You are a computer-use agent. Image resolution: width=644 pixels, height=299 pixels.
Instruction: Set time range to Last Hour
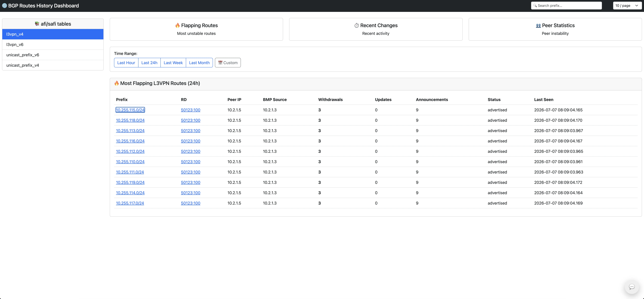click(x=126, y=63)
